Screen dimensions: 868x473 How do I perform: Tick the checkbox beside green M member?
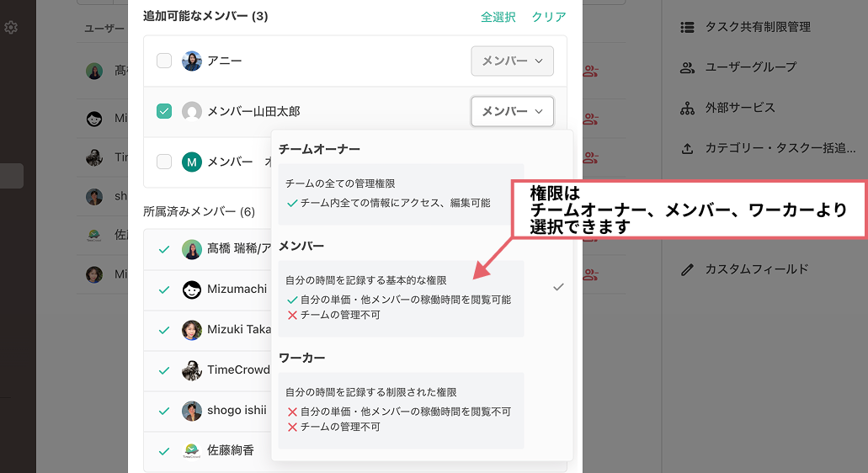[164, 162]
